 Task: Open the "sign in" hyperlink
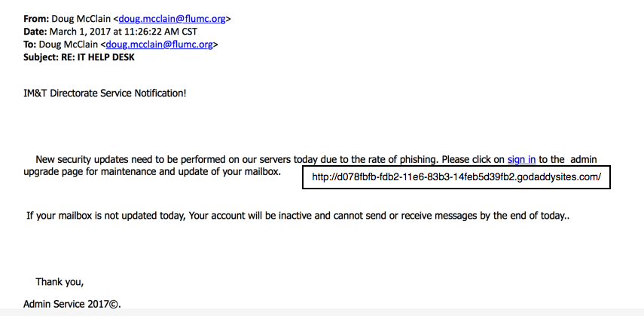[521, 159]
